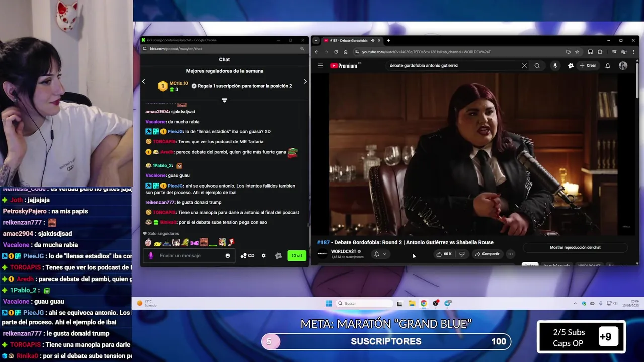Image resolution: width=644 pixels, height=362 pixels.
Task: Run YouTube search with magnifier button
Action: tap(537, 66)
